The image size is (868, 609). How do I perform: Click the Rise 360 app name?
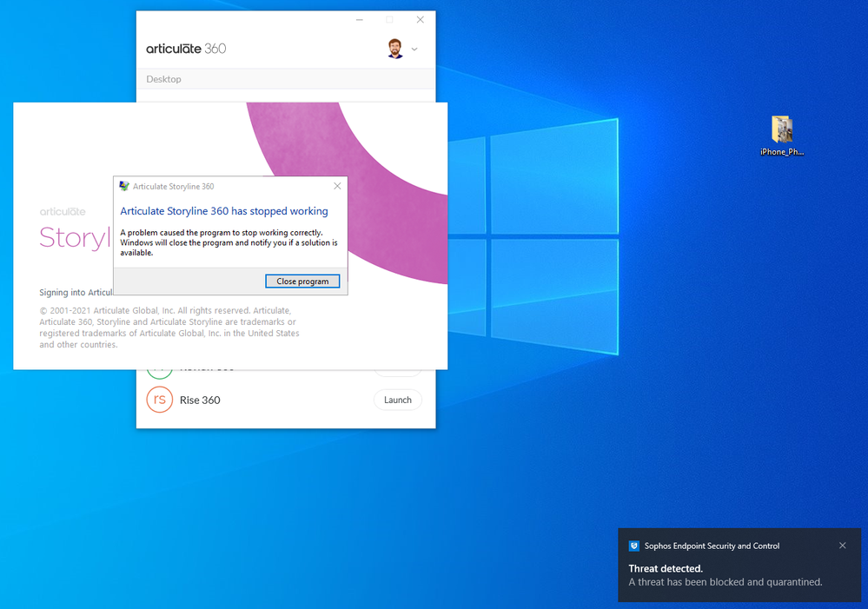200,400
